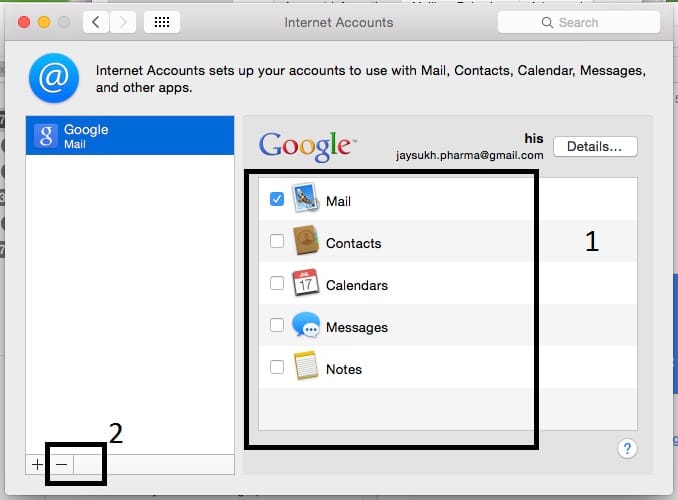Enable the Contacts checkbox

tap(277, 241)
